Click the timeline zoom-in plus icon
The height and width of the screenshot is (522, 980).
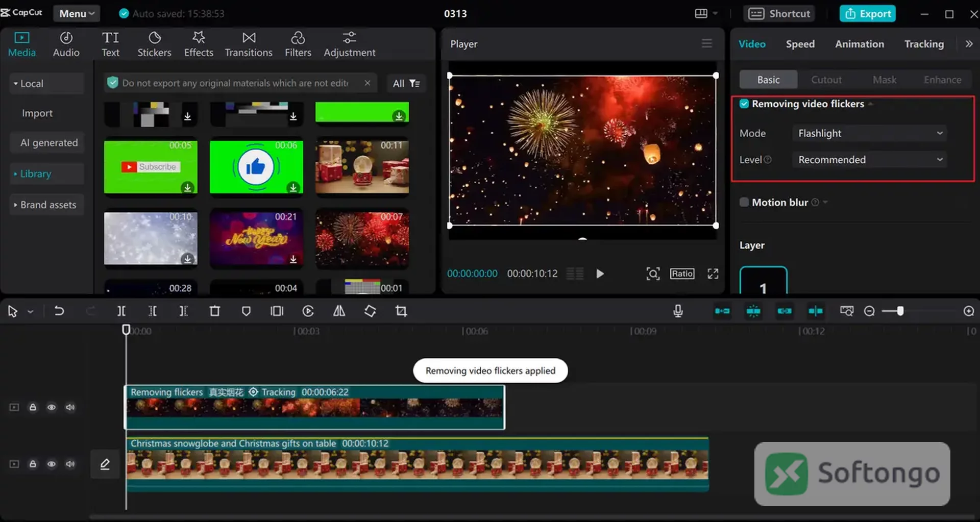click(x=969, y=311)
